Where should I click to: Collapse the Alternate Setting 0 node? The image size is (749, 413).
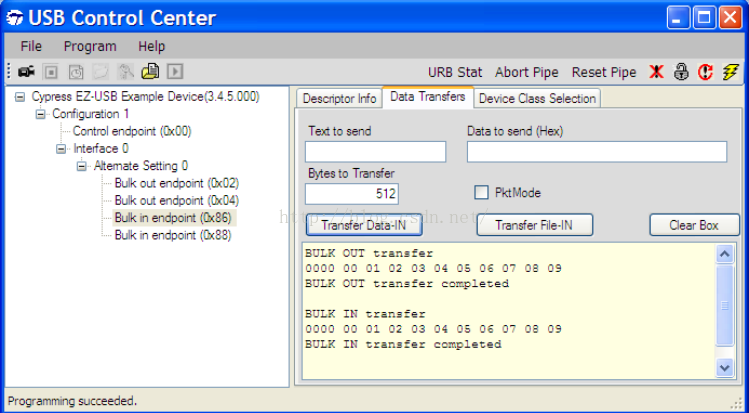point(82,166)
